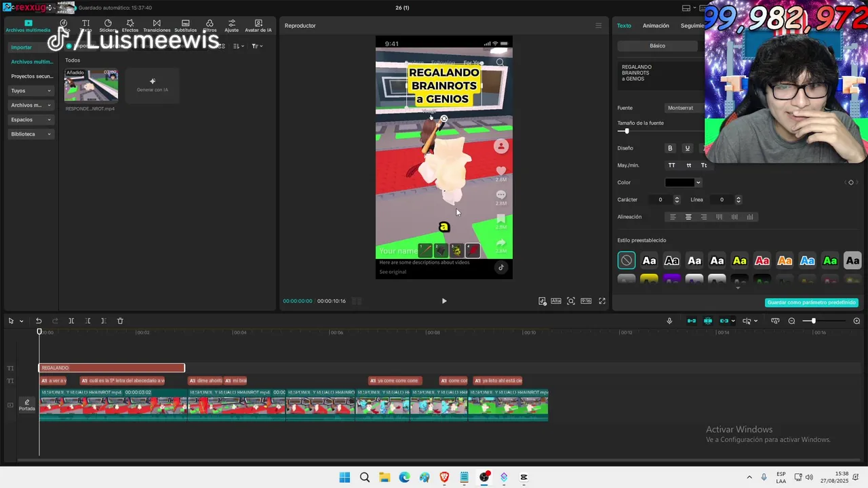Screen dimensions: 868x488
Task: Select the RESPONDE...NROT.mp4 video thumbnail
Action: point(91,85)
